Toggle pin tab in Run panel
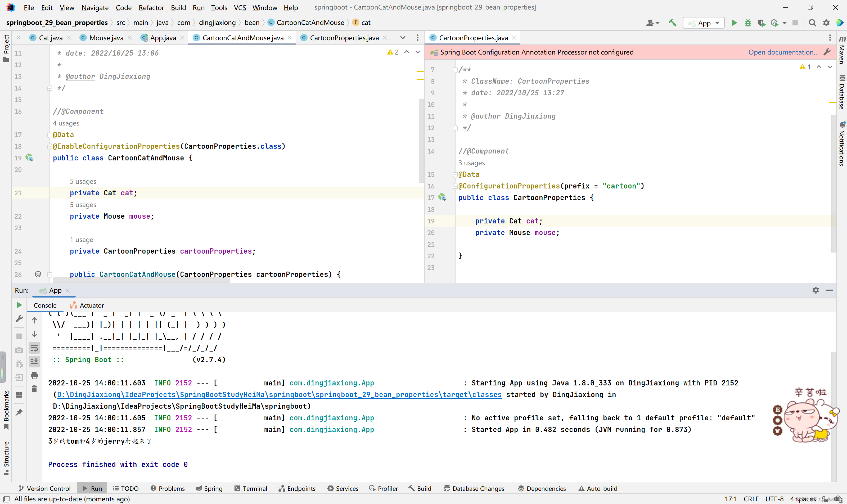847x504 pixels. pyautogui.click(x=19, y=412)
